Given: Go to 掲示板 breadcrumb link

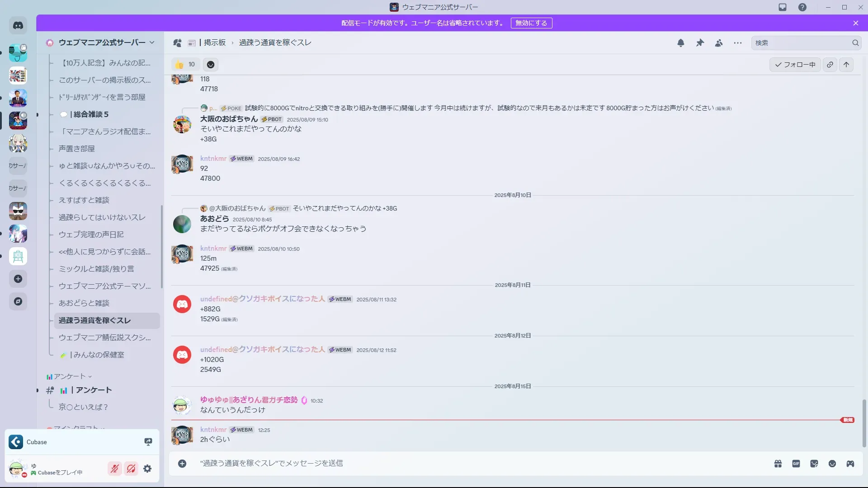Looking at the screenshot, I should pyautogui.click(x=214, y=42).
